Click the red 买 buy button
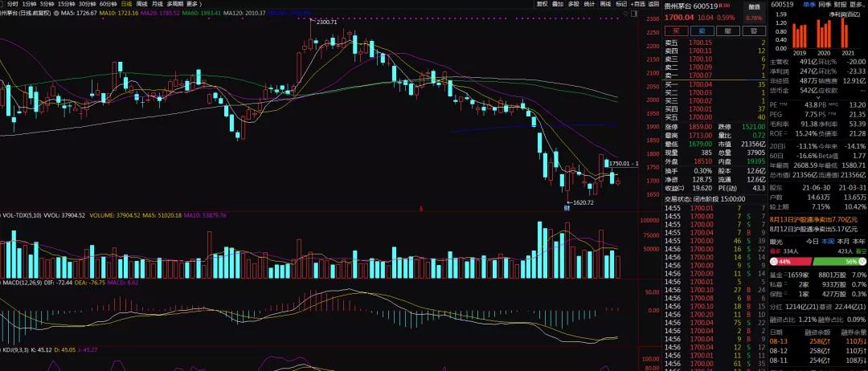The image size is (868, 371). click(675, 31)
